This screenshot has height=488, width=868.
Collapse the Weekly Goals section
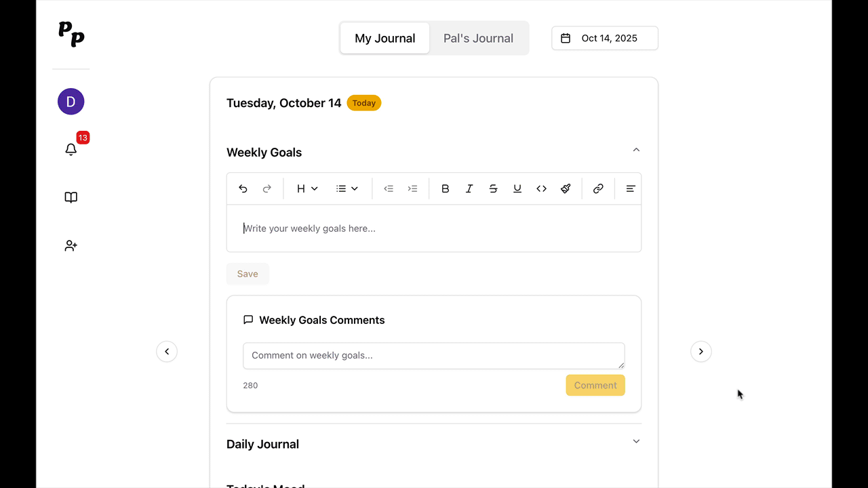click(636, 150)
